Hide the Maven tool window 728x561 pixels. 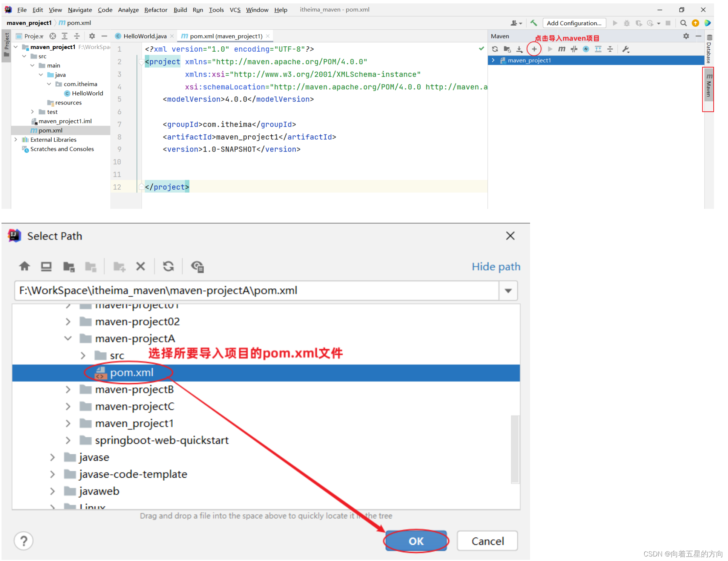click(698, 36)
